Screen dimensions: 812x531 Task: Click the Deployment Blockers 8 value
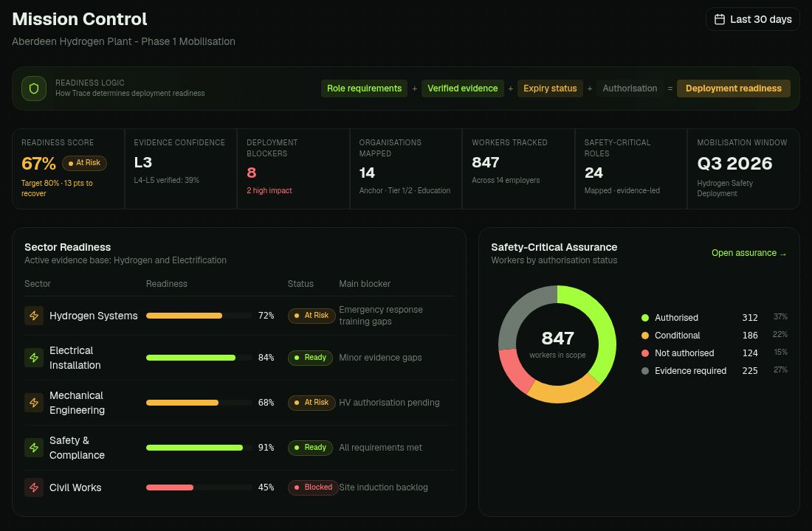coord(251,173)
